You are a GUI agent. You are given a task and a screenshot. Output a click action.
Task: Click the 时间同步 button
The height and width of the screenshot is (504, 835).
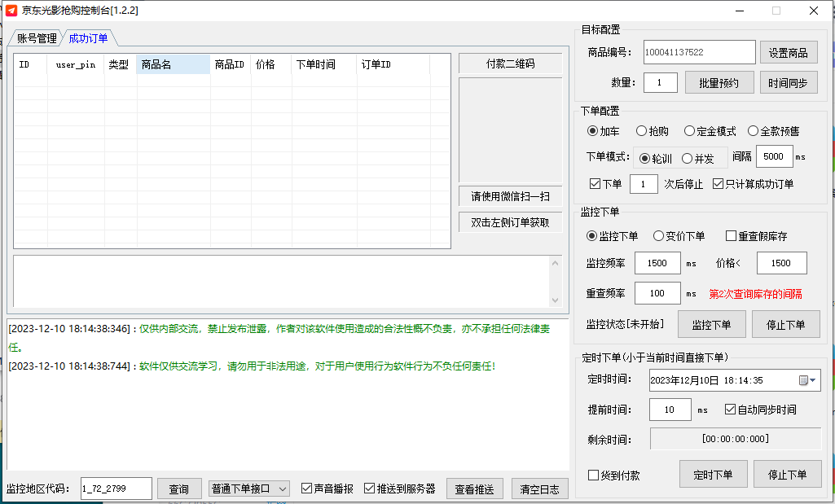click(x=789, y=83)
